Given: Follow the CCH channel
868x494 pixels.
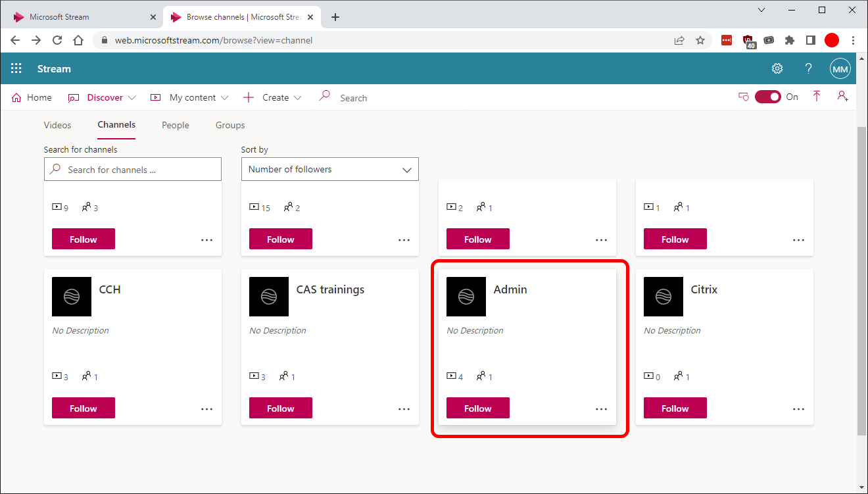Looking at the screenshot, I should coord(84,408).
